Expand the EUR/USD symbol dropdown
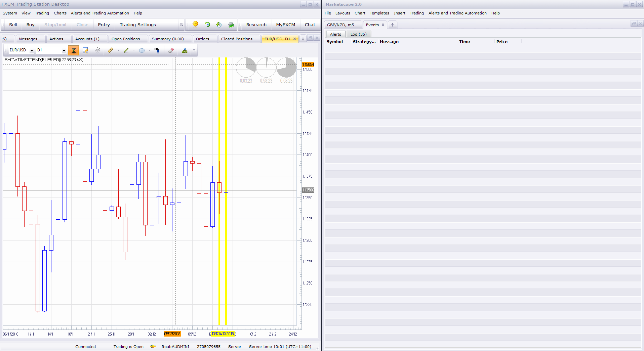644x351 pixels. (32, 50)
